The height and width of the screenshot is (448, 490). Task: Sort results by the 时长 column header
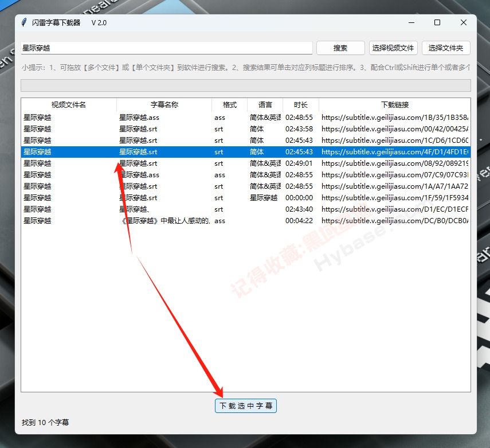click(x=301, y=105)
